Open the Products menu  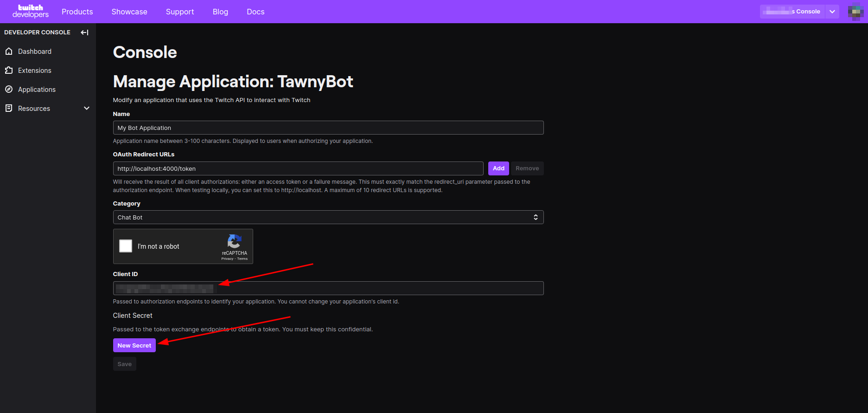tap(77, 12)
